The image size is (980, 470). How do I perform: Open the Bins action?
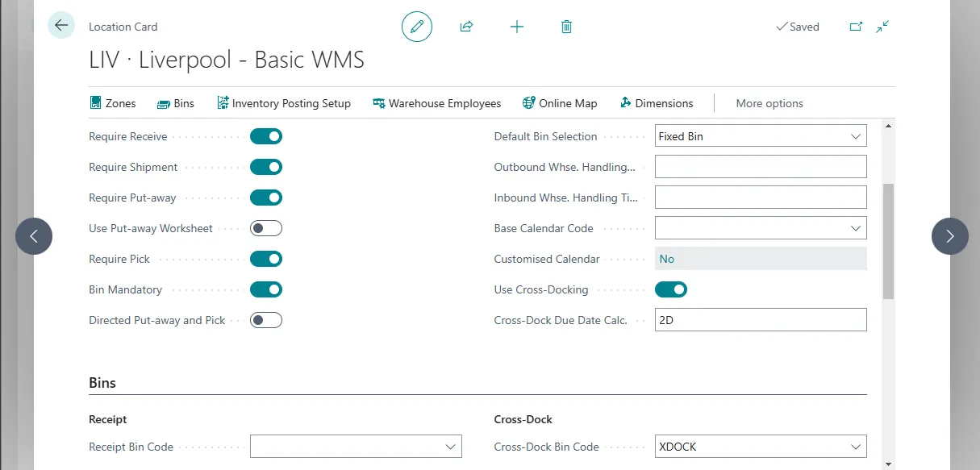(177, 103)
